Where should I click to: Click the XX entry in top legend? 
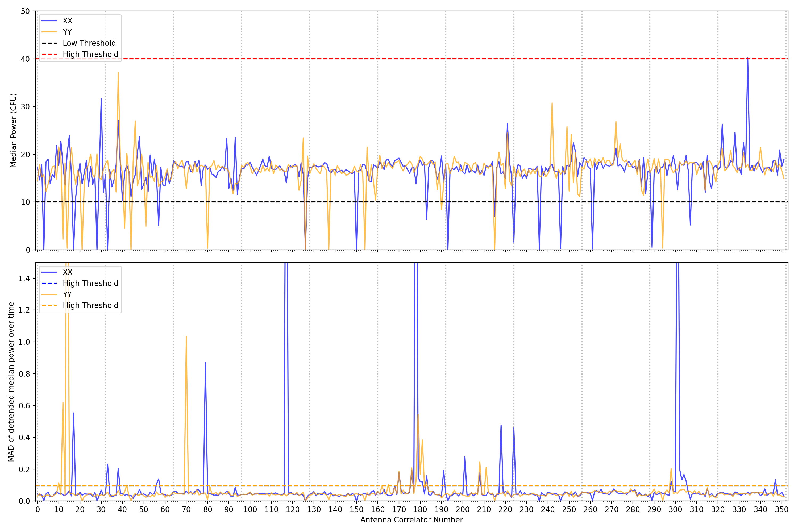(68, 21)
